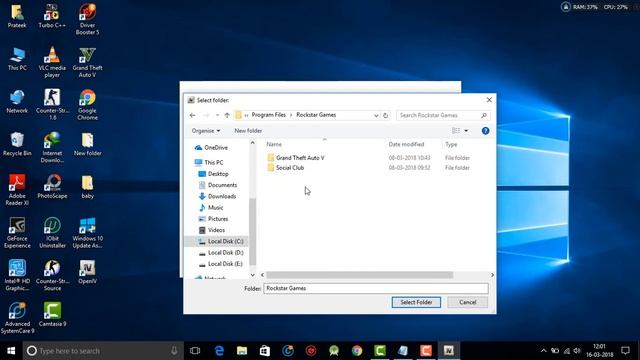The height and width of the screenshot is (360, 640).
Task: Open the Organise dropdown menu
Action: [x=206, y=131]
